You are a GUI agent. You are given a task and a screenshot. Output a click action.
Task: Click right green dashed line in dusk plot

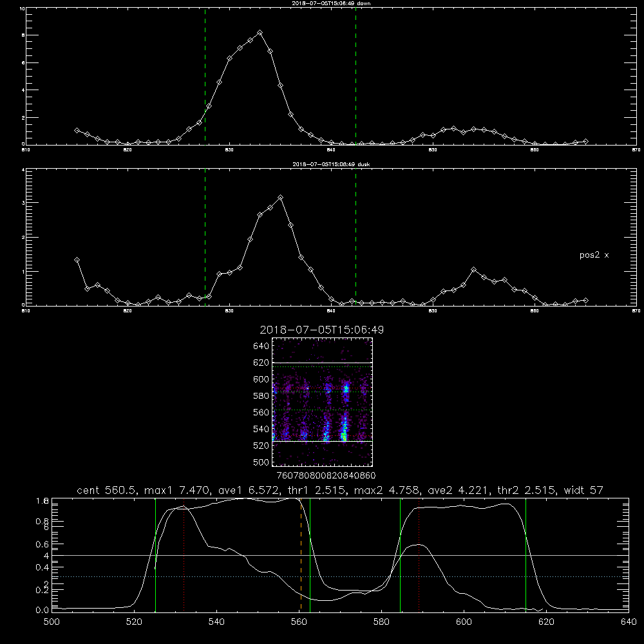355,237
